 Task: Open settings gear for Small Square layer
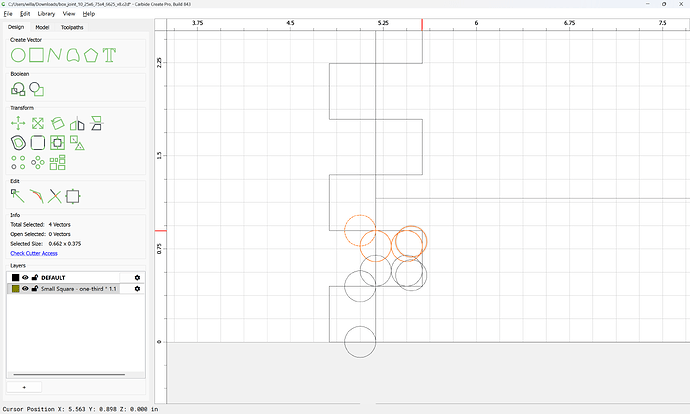(x=137, y=289)
